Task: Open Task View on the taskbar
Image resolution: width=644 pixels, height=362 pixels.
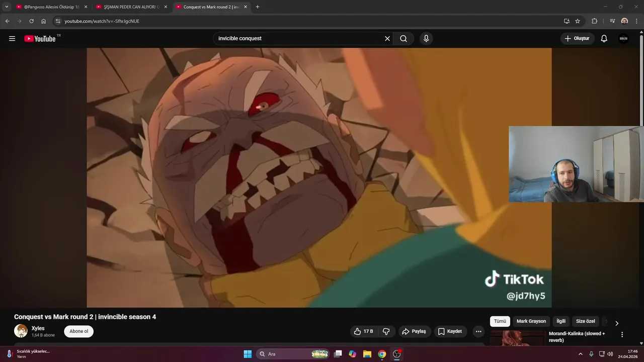Action: click(338, 354)
